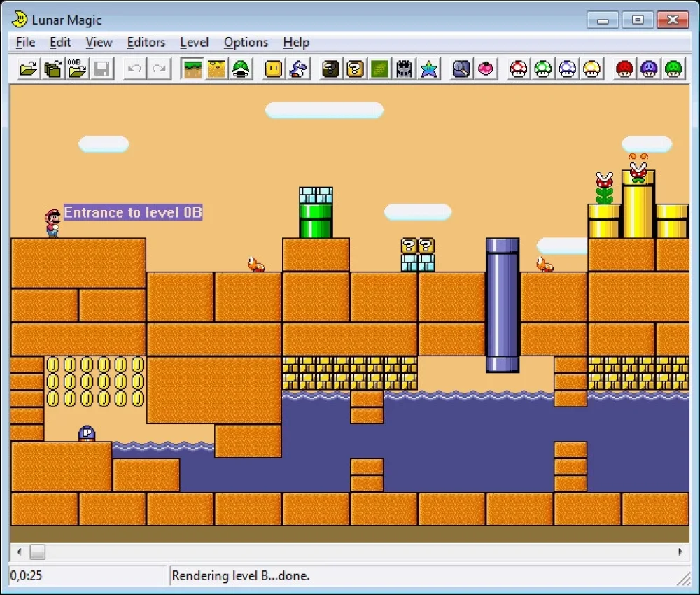Click the grayed save disk icon
The width and height of the screenshot is (700, 595).
[101, 69]
